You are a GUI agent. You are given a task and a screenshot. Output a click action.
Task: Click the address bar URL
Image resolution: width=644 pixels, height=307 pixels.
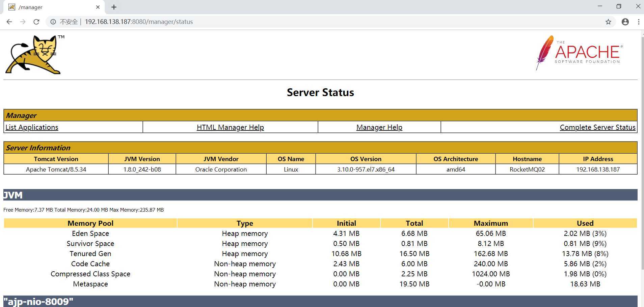click(x=139, y=22)
